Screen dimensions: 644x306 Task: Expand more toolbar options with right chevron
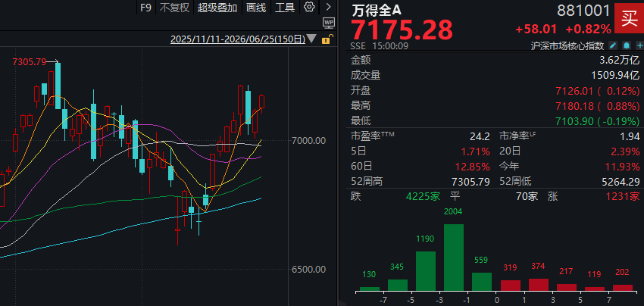pos(328,7)
